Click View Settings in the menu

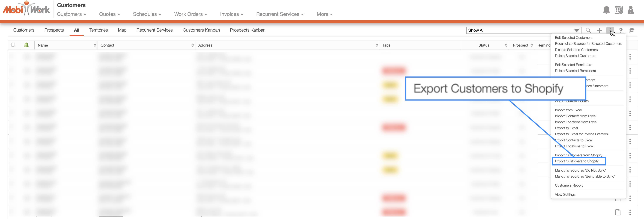(x=565, y=194)
